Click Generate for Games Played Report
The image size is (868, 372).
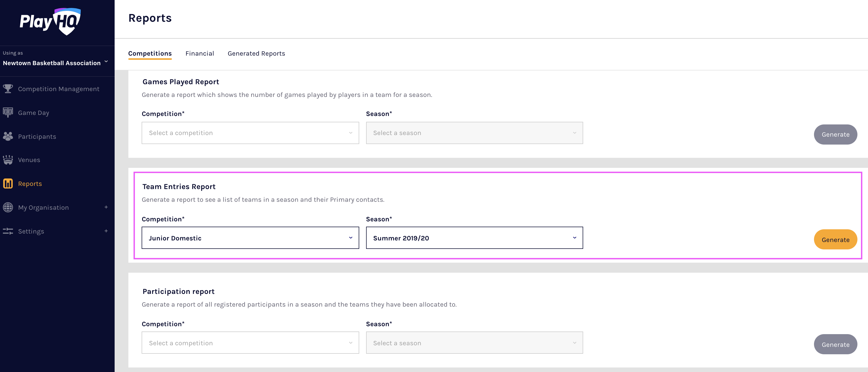[835, 135]
